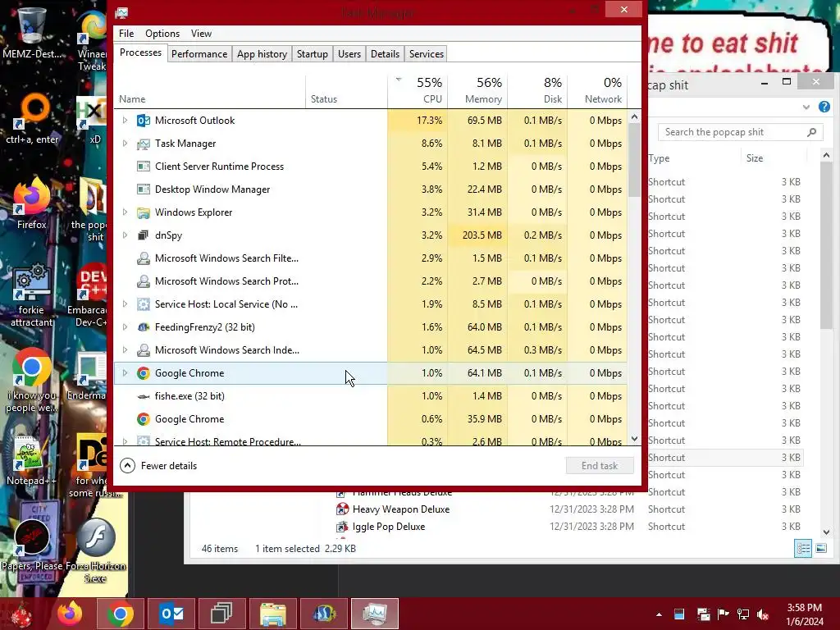This screenshot has height=630, width=840.
Task: Open Google Chrome from the taskbar
Action: click(120, 614)
